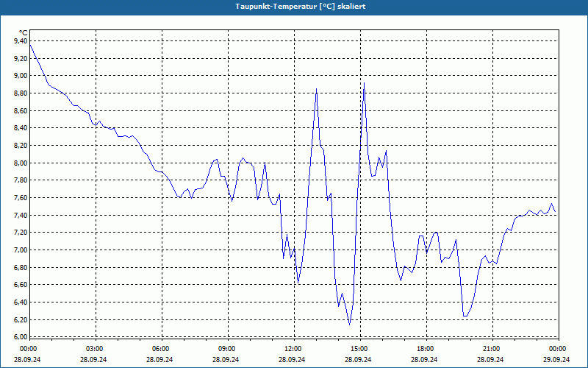Click the 8,80 y-axis label
Image resolution: width=588 pixels, height=368 pixels.
pos(21,93)
